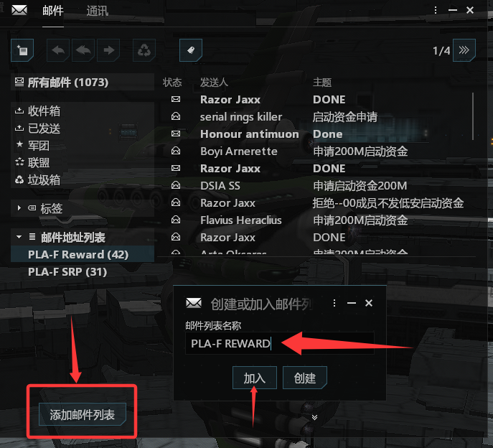Screen dimensions: 493x448
Task: Open the PLA-F SRP mailing list
Action: pos(67,272)
